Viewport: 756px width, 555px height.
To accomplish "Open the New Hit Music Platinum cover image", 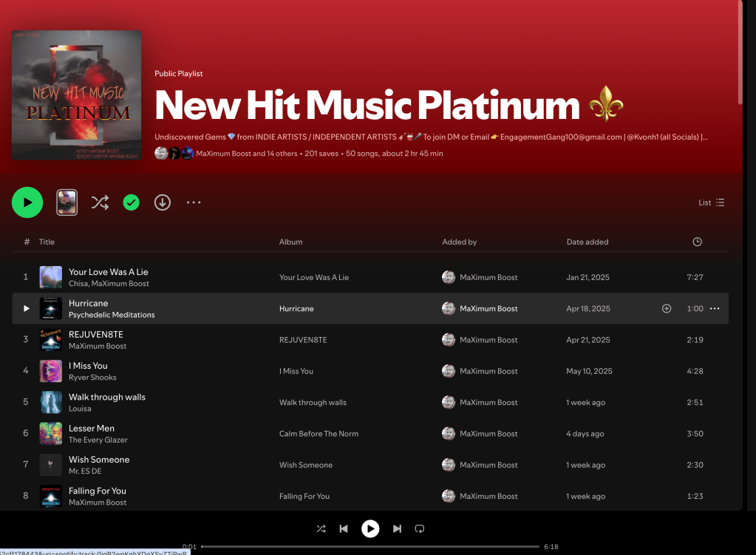I will pos(77,95).
